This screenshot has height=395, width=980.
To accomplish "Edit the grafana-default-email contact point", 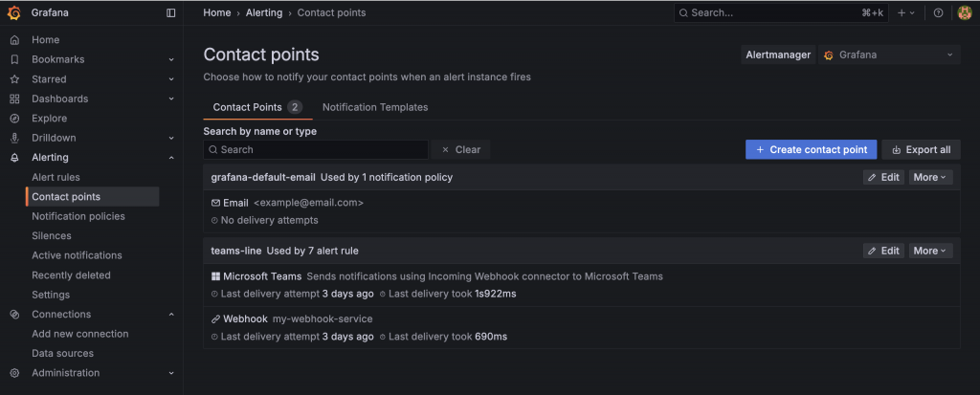I will click(883, 177).
